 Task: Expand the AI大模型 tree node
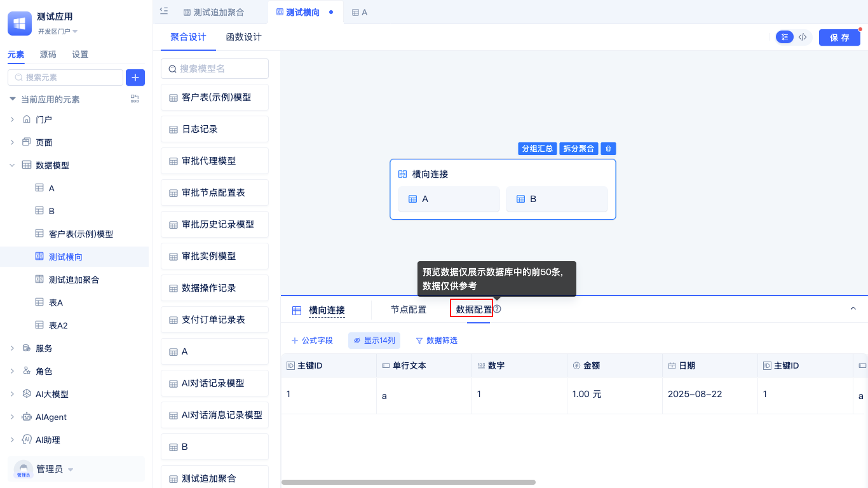[12, 394]
